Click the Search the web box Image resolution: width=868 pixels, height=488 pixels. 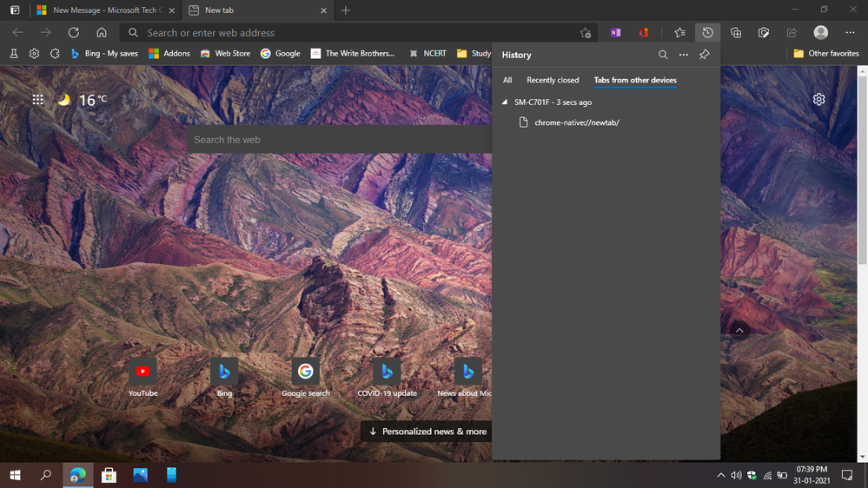pos(340,140)
